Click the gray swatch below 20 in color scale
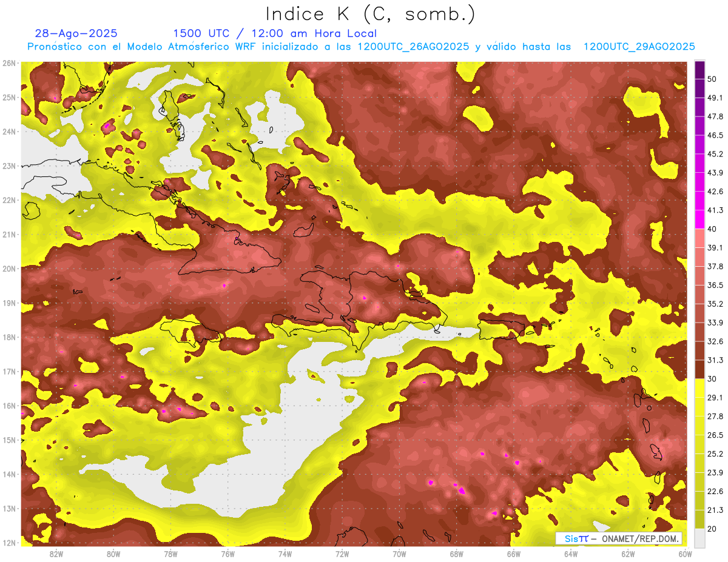728x562 pixels. (x=699, y=537)
